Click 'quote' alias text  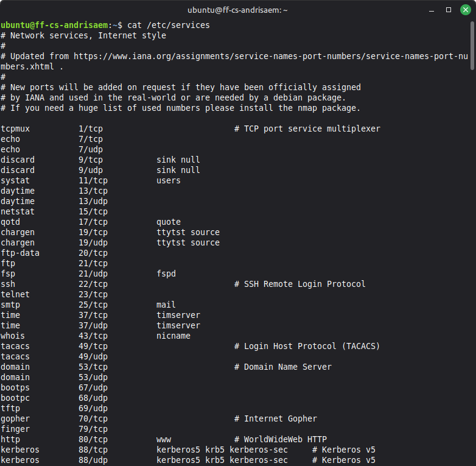pyautogui.click(x=169, y=222)
